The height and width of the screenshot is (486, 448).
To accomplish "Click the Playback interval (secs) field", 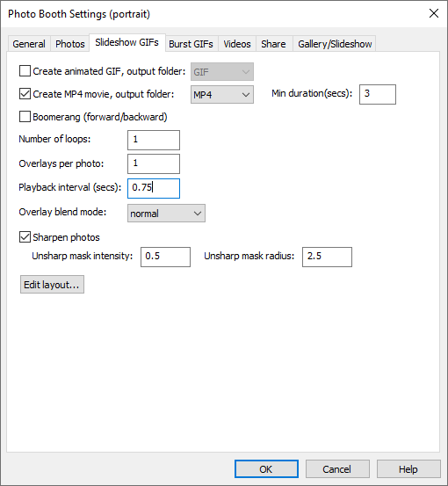I will coord(154,188).
